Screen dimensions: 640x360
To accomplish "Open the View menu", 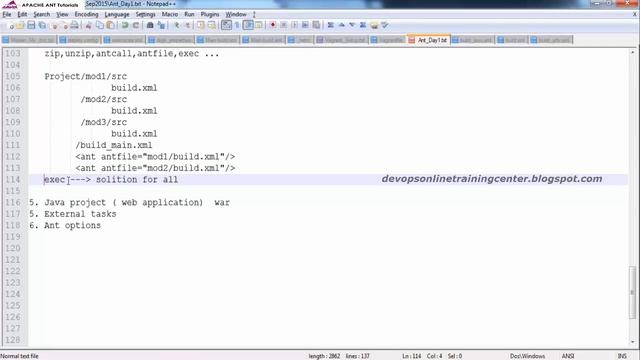I will pyautogui.click(x=62, y=14).
